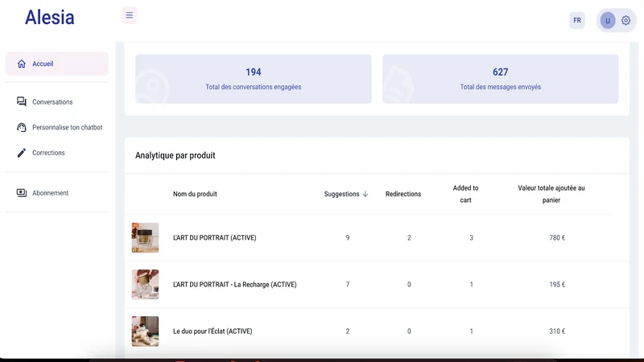The height and width of the screenshot is (362, 644).
Task: Click the chatbot headset icon
Action: (x=22, y=127)
